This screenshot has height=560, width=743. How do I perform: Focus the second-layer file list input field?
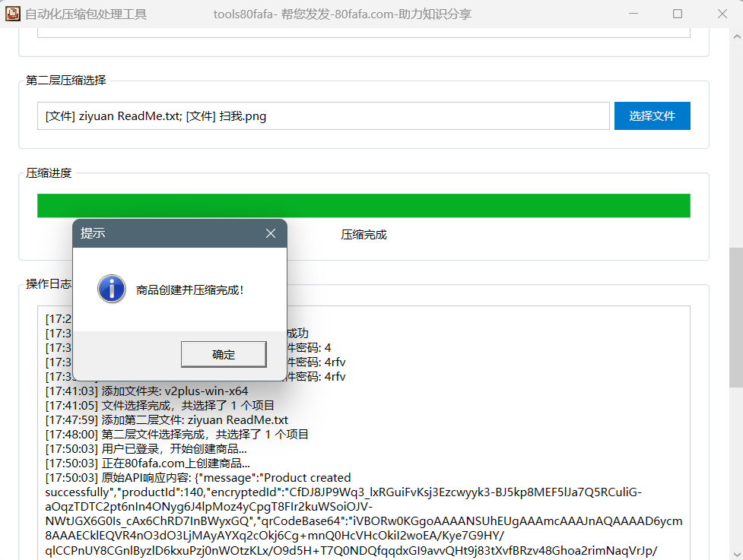pos(323,116)
